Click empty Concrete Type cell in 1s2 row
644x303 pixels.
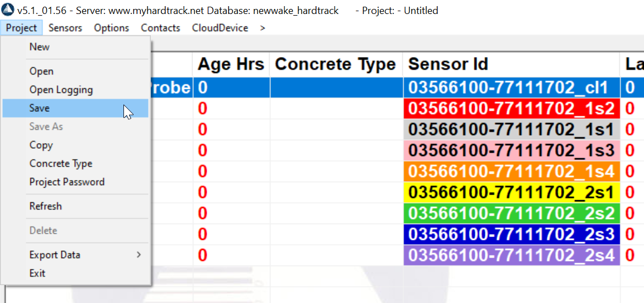click(336, 108)
